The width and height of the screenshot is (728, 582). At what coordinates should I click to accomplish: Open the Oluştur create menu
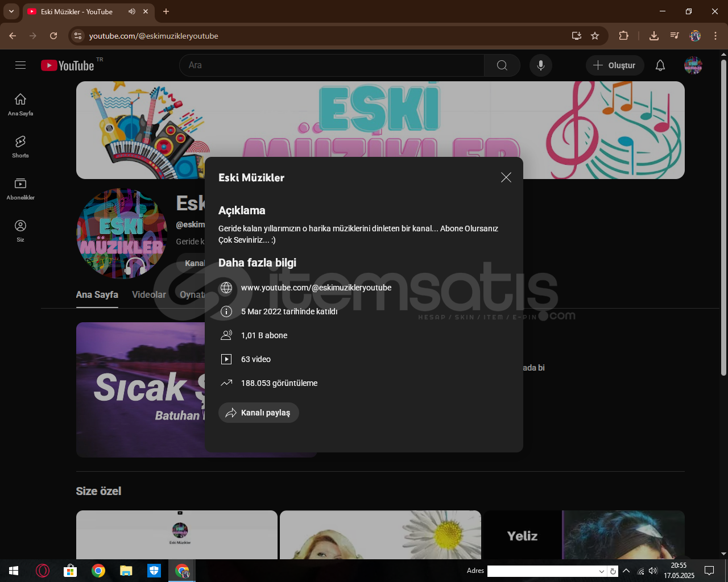tap(615, 65)
